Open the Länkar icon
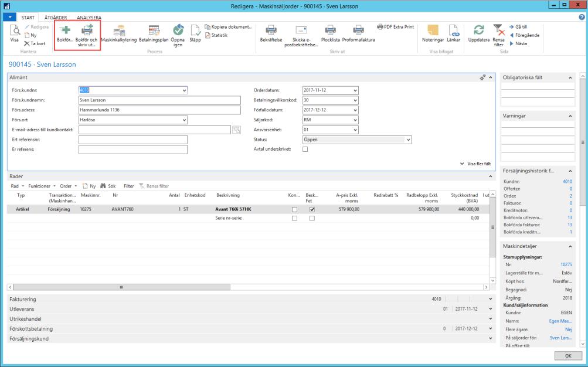This screenshot has width=588, height=367. tap(453, 30)
